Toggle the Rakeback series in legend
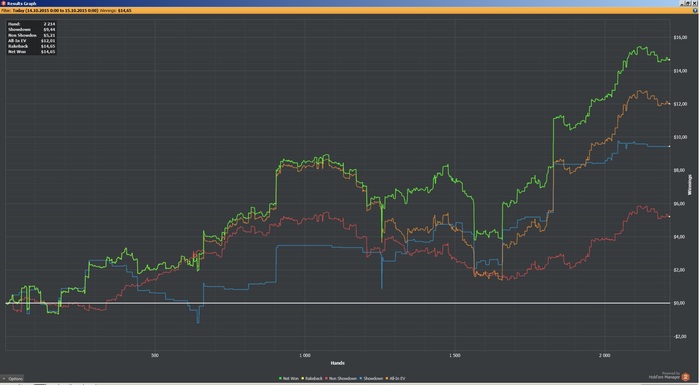The width and height of the screenshot is (700, 385). [312, 379]
